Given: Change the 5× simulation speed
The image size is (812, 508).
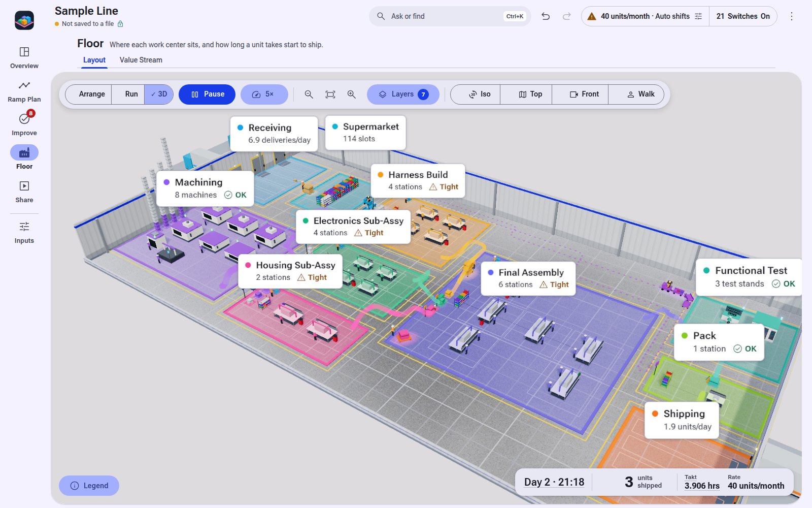Looking at the screenshot, I should point(264,94).
